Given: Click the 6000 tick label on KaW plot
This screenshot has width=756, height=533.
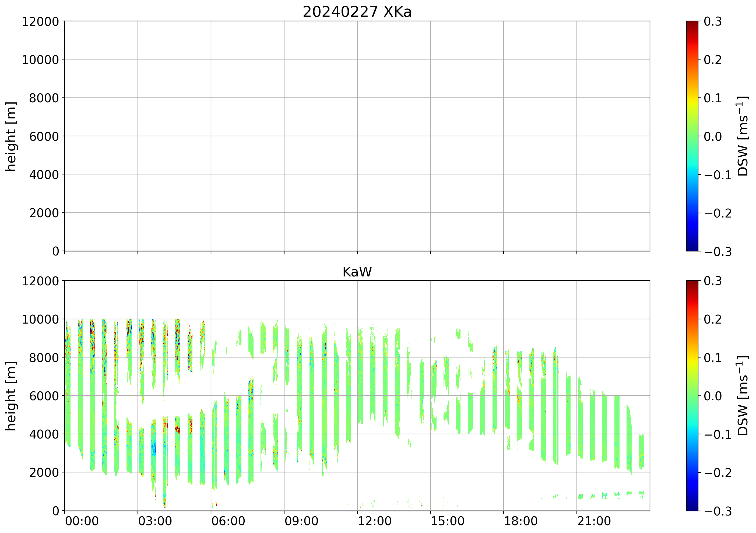Looking at the screenshot, I should pos(44,396).
